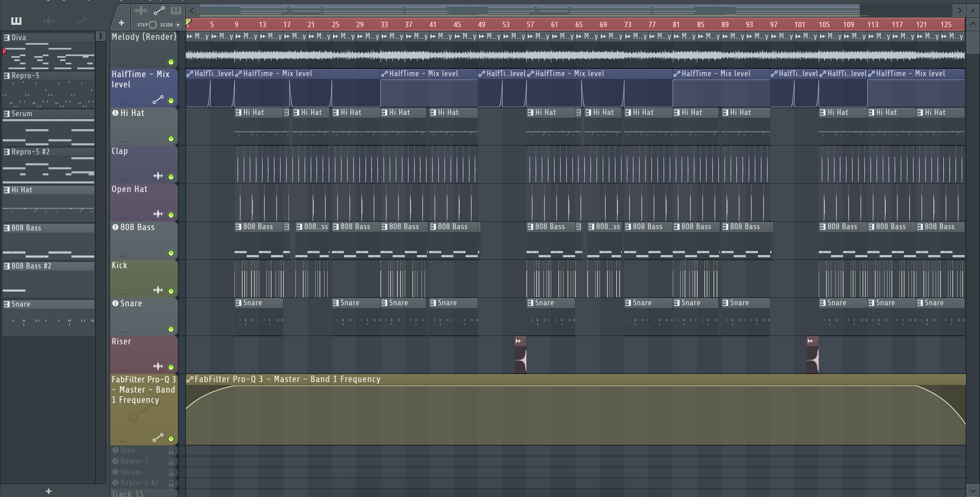Select the Riser track header
This screenshot has width=980, height=497.
144,355
